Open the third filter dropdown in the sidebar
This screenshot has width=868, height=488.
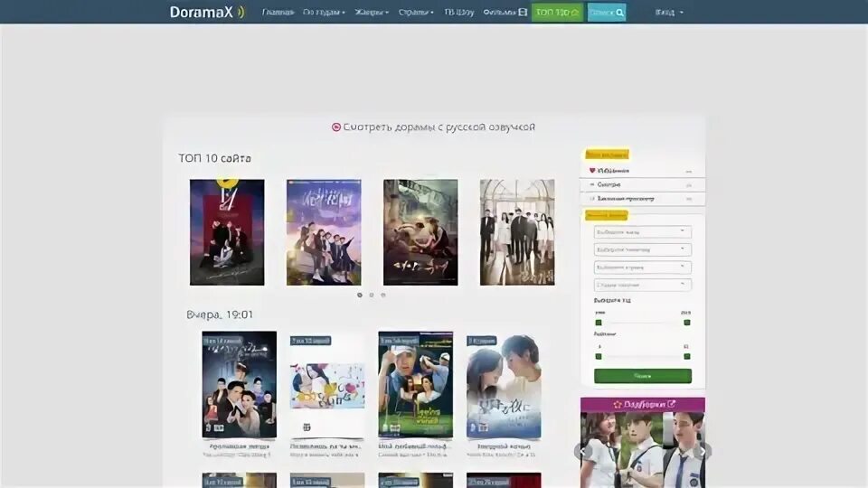click(x=642, y=267)
